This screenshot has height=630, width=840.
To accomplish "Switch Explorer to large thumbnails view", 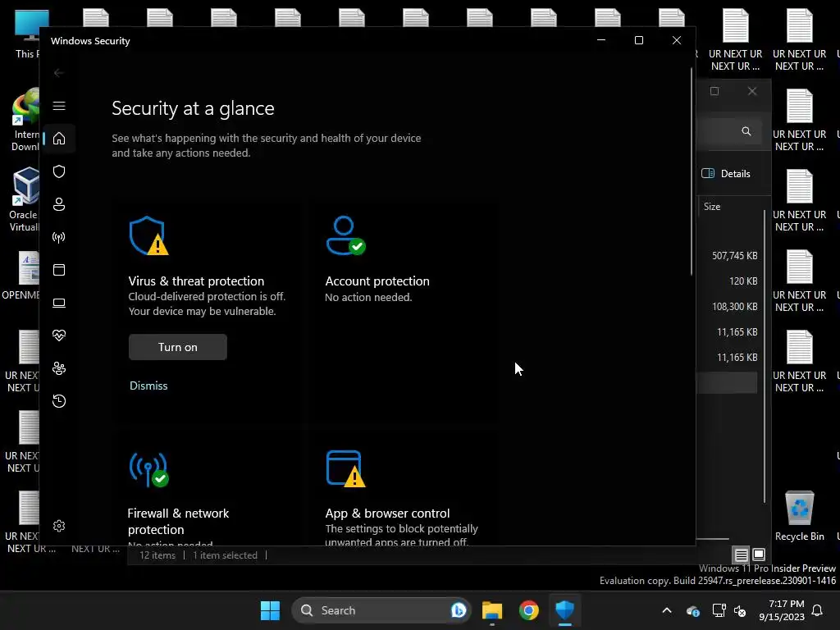I will tap(759, 555).
